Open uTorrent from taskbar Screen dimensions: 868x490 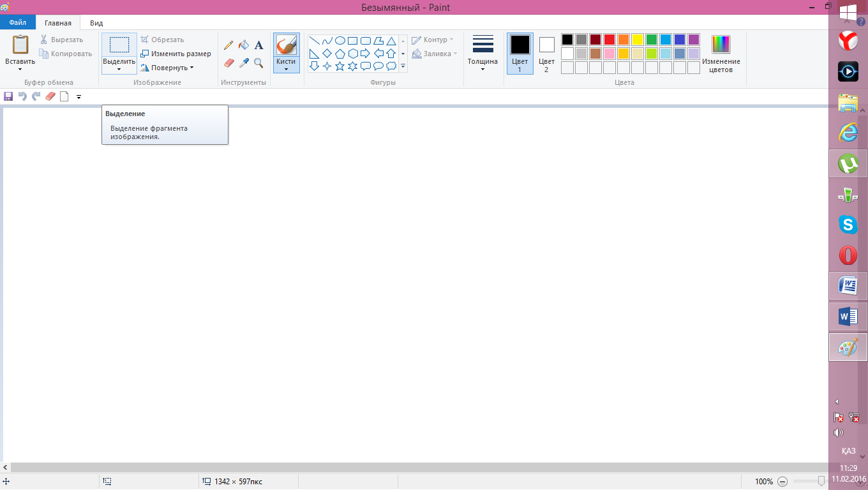(848, 164)
